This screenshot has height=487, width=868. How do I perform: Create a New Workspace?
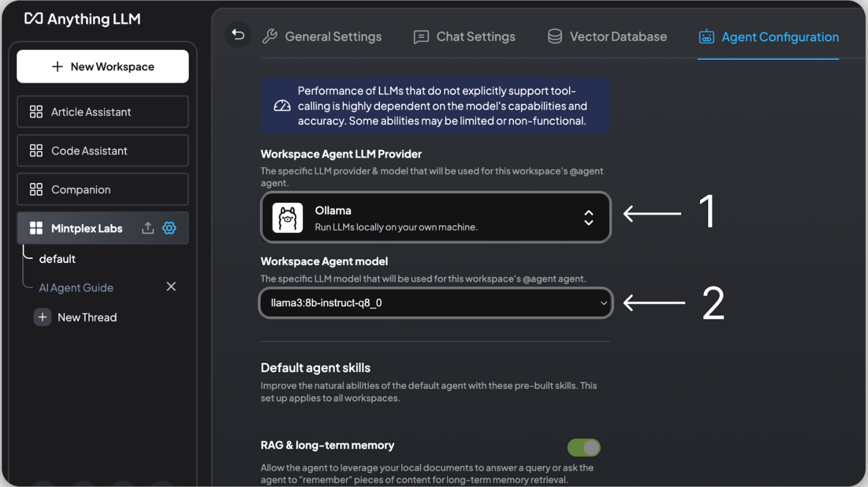click(x=103, y=66)
